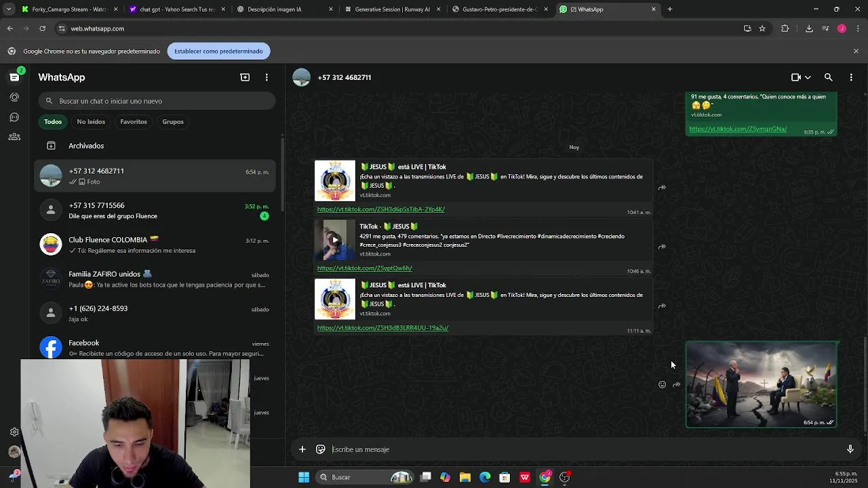Search within the conversation via magnifier icon
868x488 pixels.
tap(828, 77)
